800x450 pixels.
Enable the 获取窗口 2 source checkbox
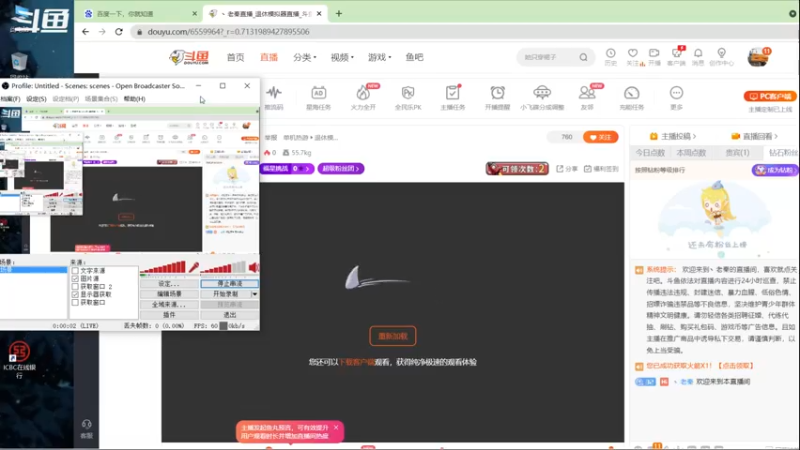coord(75,287)
